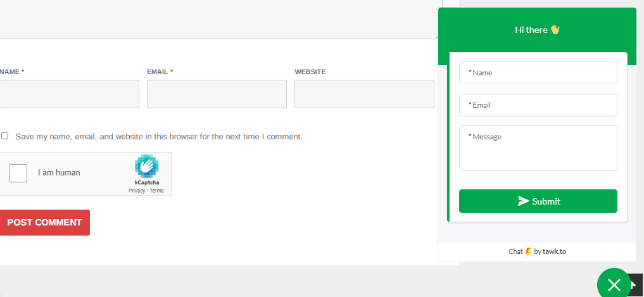Click the chat widget Email field
This screenshot has height=297, width=644.
pos(538,105)
